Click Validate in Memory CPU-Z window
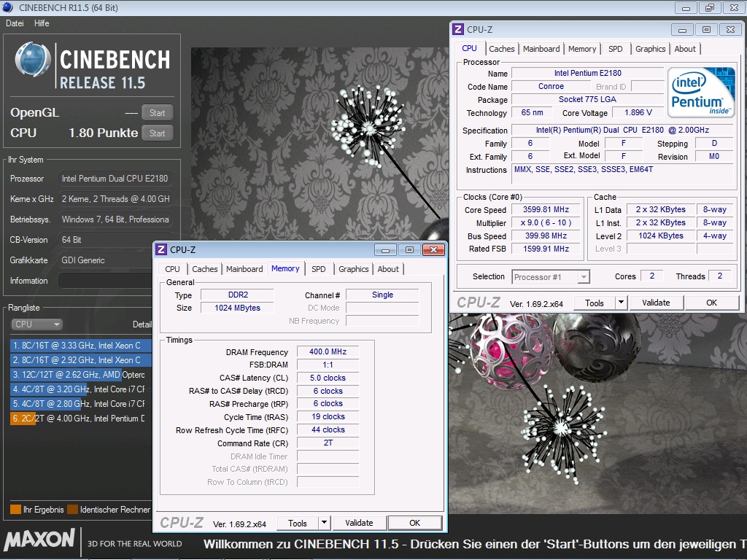 click(x=359, y=523)
